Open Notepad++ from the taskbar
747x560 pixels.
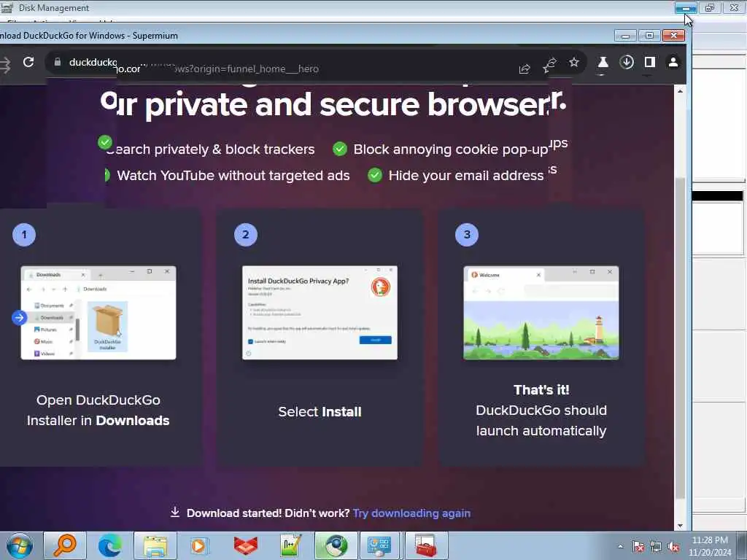point(290,545)
